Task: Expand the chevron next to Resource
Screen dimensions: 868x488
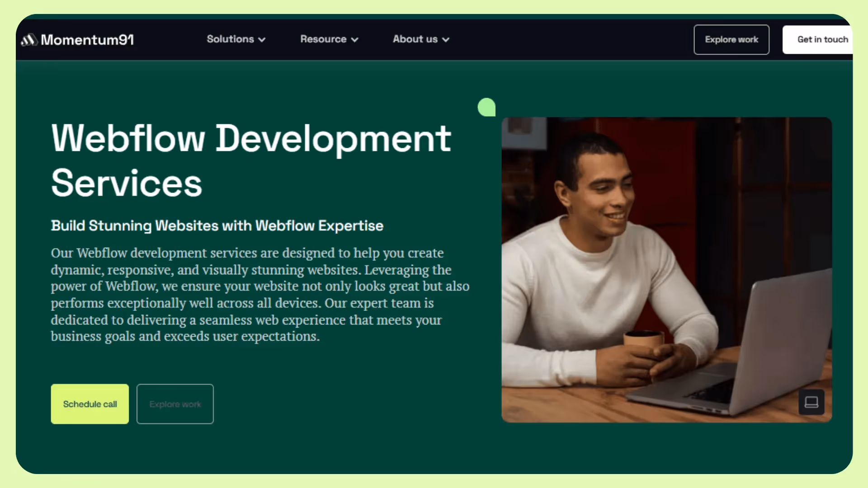Action: pos(355,40)
